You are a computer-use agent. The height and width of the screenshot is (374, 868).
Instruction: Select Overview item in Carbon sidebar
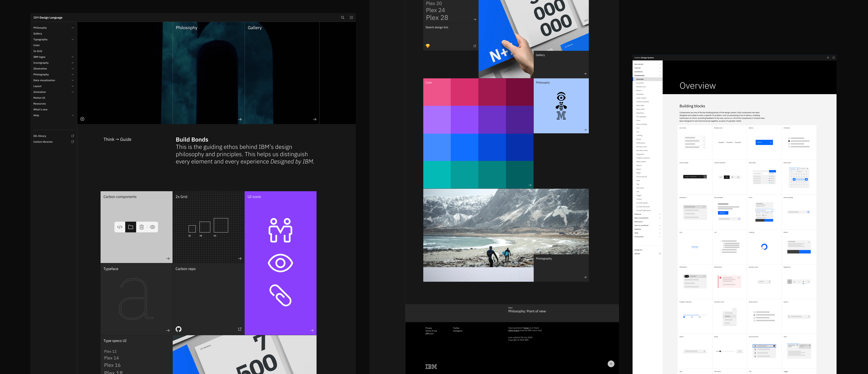[647, 79]
